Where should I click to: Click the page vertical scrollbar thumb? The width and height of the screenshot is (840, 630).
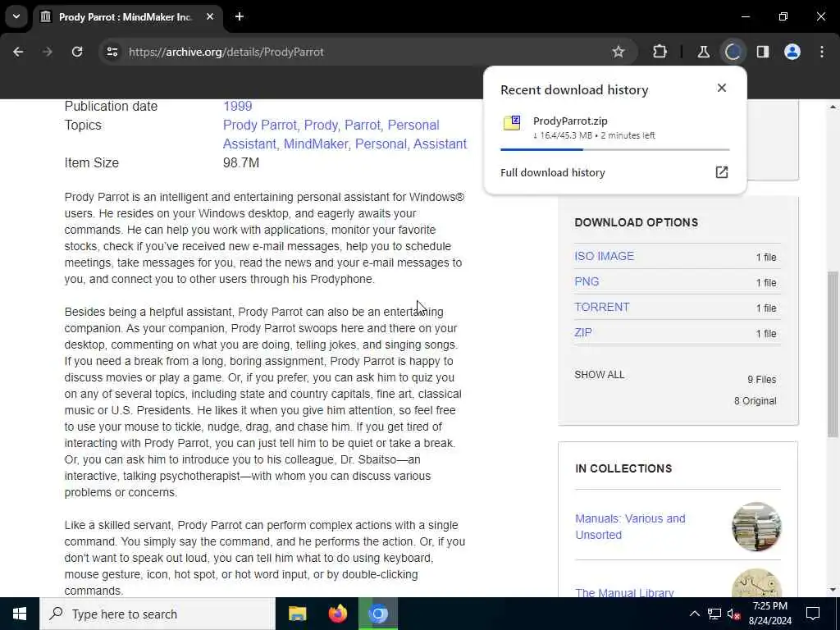833,354
